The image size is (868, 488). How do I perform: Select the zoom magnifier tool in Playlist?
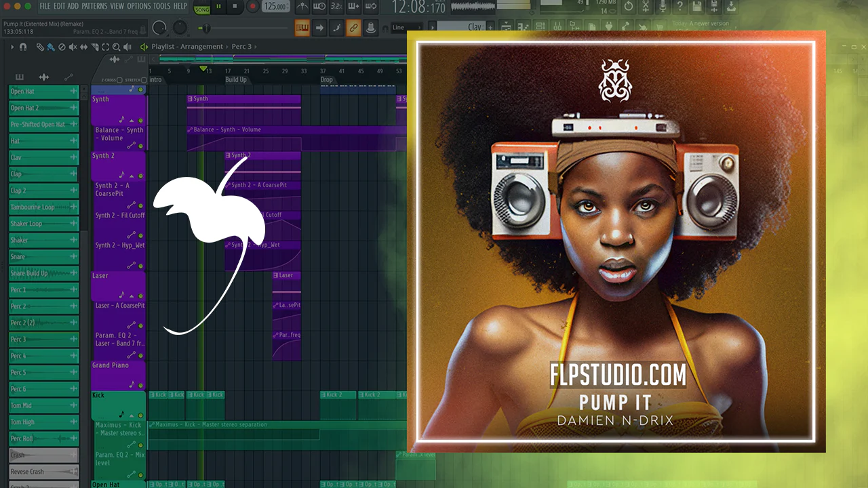pyautogui.click(x=117, y=47)
